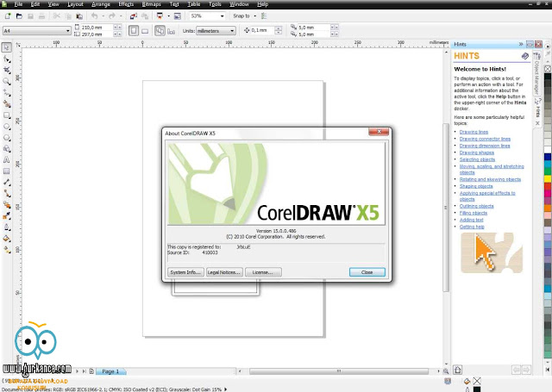The image size is (552, 392).
Task: Pick the yellow swatch in color palette
Action: [x=548, y=178]
